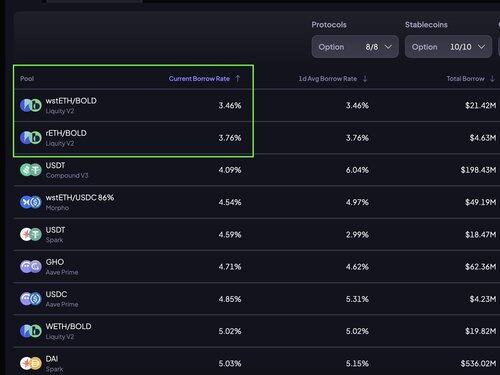The image size is (500, 375).
Task: Click the USDT Compound V3 token icon
Action: coord(31,170)
